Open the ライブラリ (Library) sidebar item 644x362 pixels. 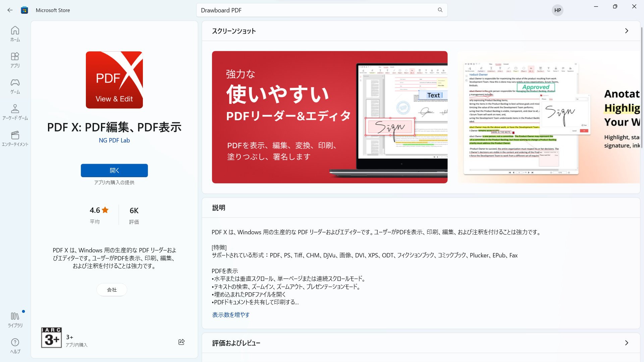[x=15, y=319]
